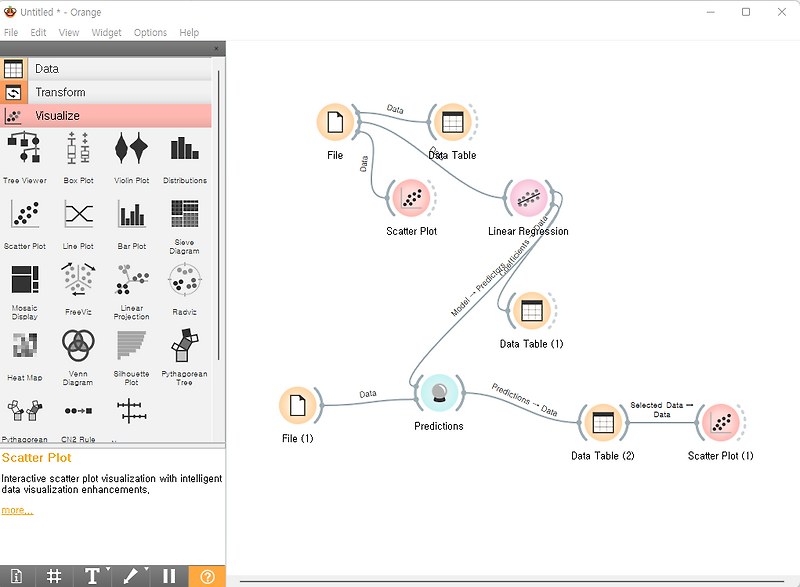Viewport: 800px width, 587px height.
Task: Click the Scatter Plot node on canvas
Action: tap(411, 198)
